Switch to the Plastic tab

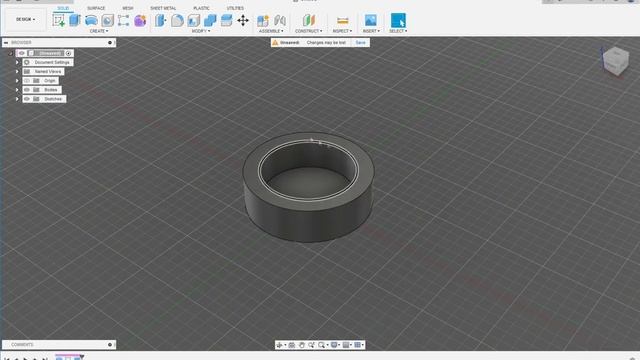201,8
